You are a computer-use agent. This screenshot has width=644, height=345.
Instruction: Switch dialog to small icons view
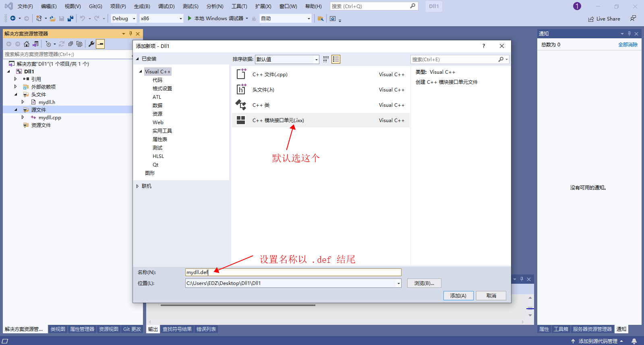tap(326, 59)
